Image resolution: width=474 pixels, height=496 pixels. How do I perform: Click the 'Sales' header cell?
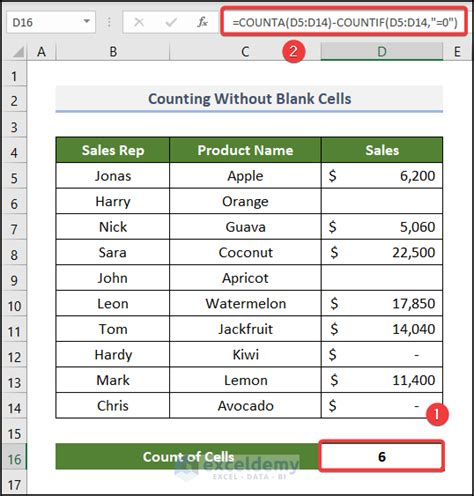point(382,150)
